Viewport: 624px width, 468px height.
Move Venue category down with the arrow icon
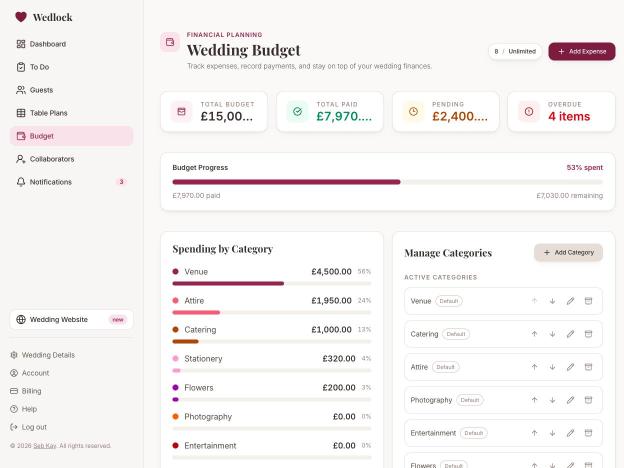coord(552,301)
